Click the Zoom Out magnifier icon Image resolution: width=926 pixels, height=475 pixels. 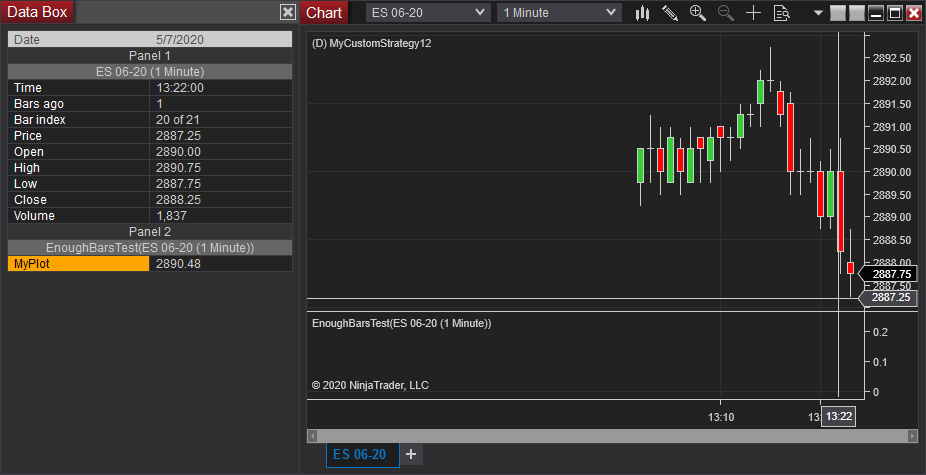(x=725, y=12)
